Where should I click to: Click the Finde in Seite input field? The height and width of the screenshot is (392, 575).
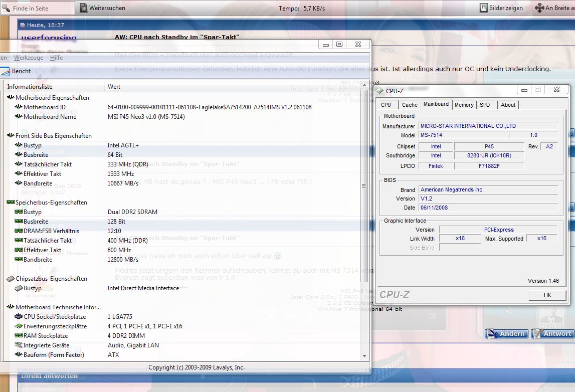coord(38,8)
